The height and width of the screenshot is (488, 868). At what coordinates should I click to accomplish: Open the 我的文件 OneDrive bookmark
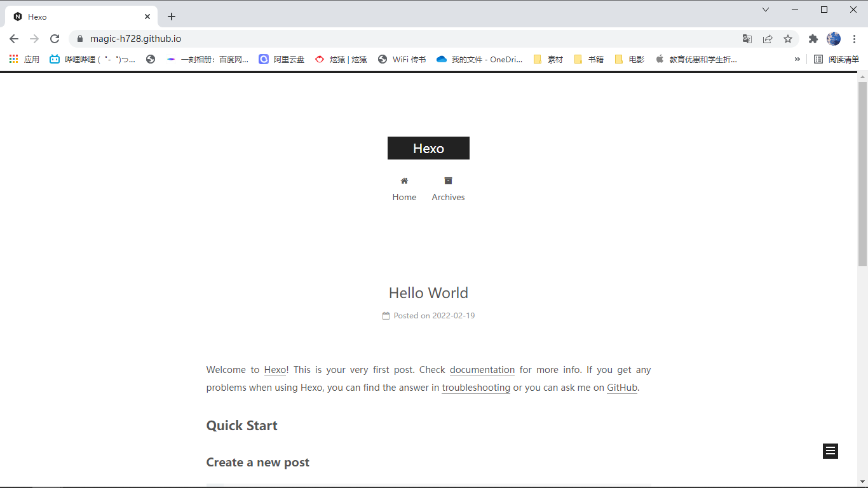[480, 59]
